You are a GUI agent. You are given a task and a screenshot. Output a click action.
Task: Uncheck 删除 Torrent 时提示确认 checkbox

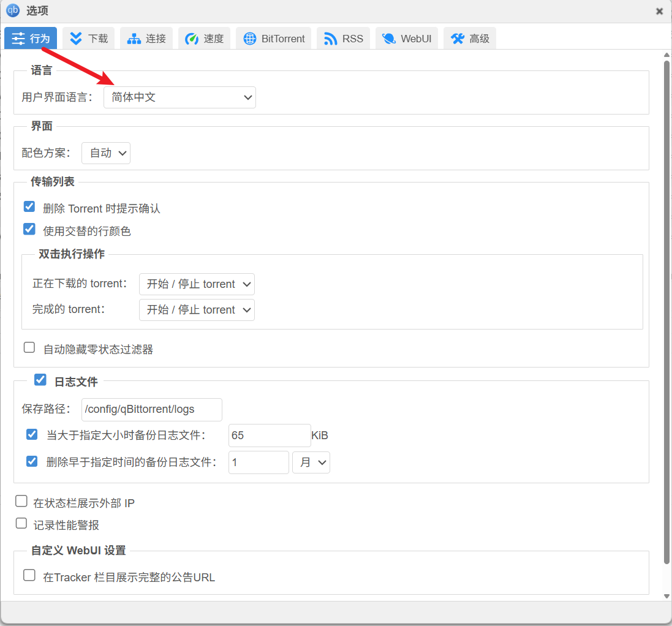pos(29,206)
